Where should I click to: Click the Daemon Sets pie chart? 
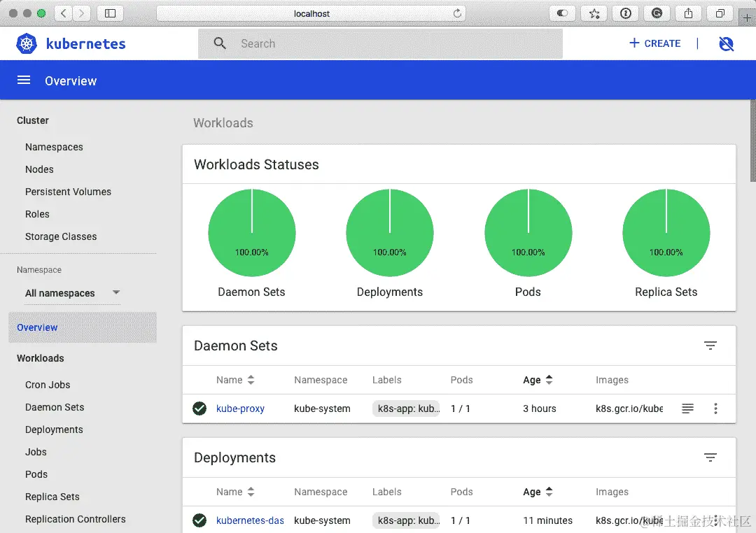[x=252, y=233]
